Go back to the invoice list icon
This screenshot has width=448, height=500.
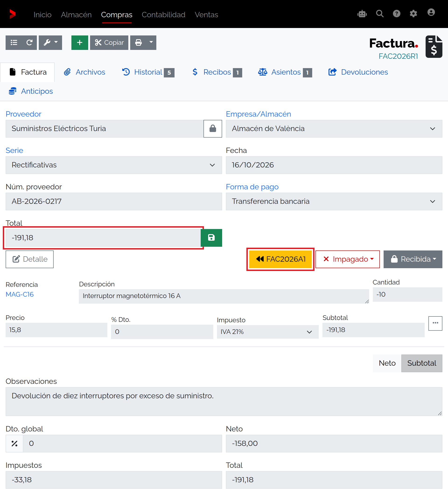point(14,43)
